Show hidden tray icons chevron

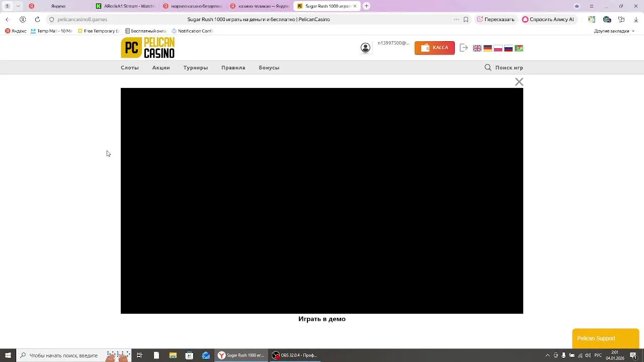click(x=548, y=355)
